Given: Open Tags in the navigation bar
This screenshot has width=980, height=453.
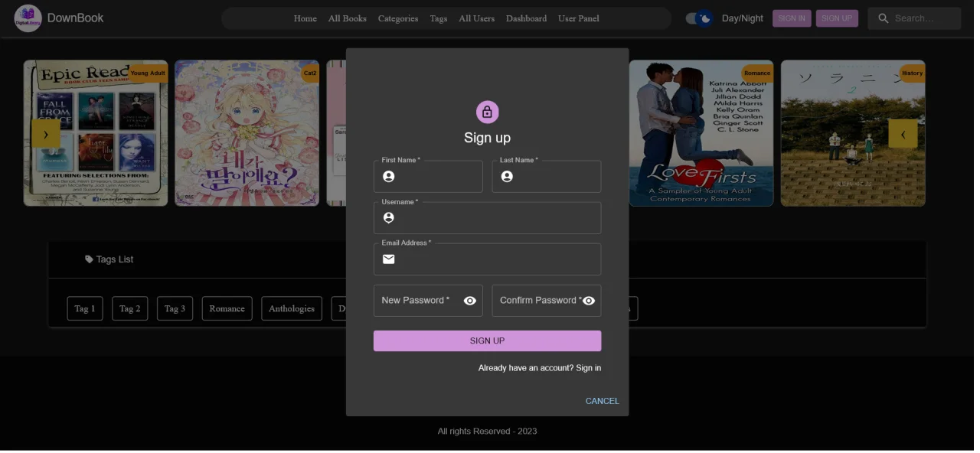Looking at the screenshot, I should pyautogui.click(x=439, y=18).
